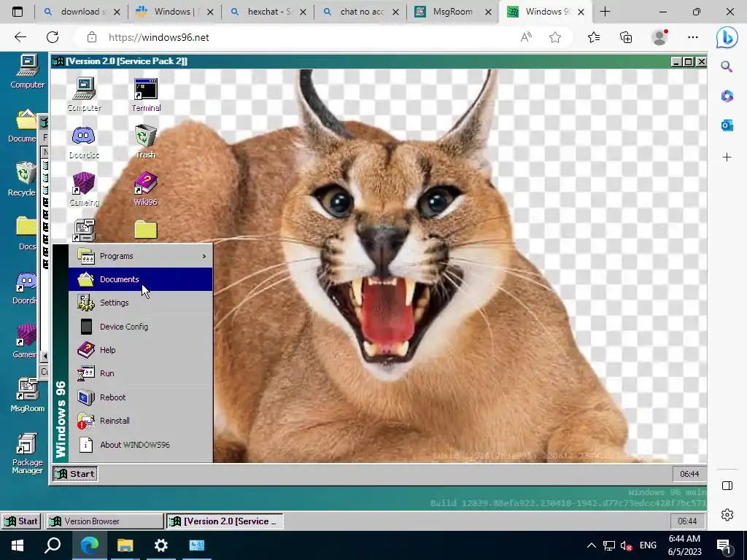Image resolution: width=747 pixels, height=560 pixels.
Task: Choose Run from the Start menu
Action: [x=141, y=373]
